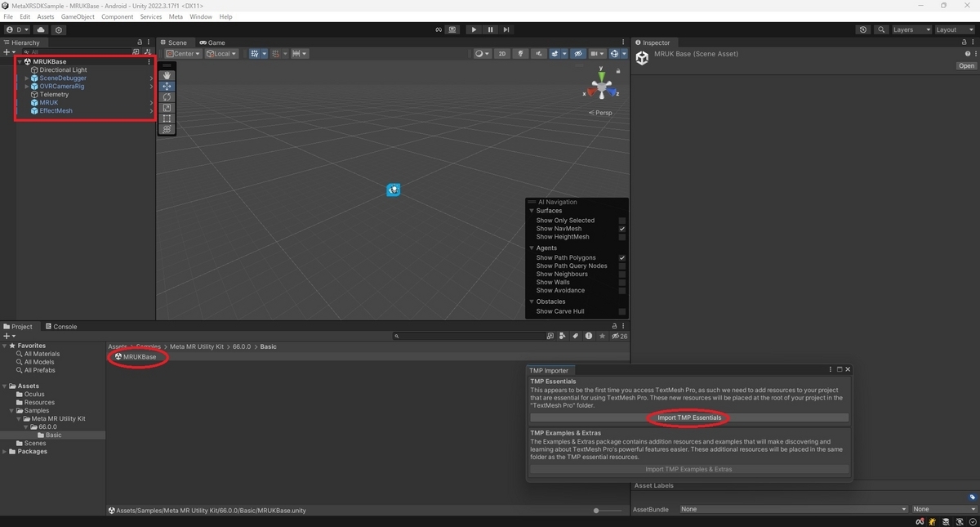
Task: Enable Show Only Selected checkbox
Action: (622, 221)
